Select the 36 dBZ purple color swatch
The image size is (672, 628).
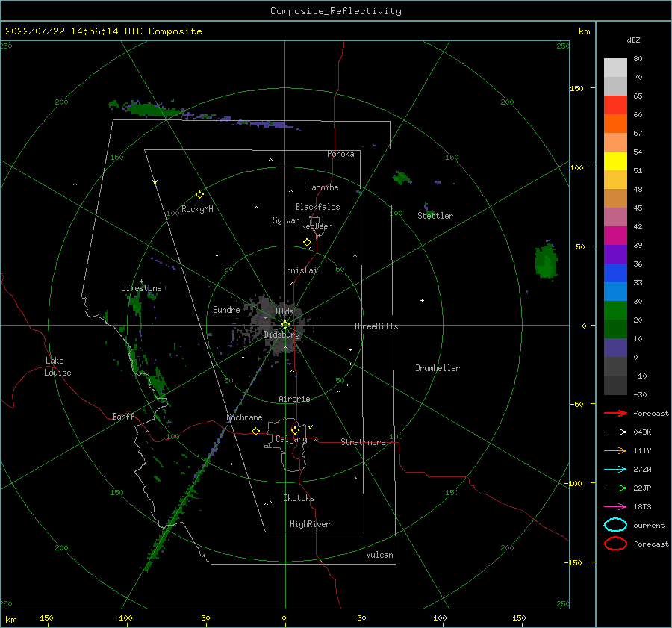(x=615, y=254)
